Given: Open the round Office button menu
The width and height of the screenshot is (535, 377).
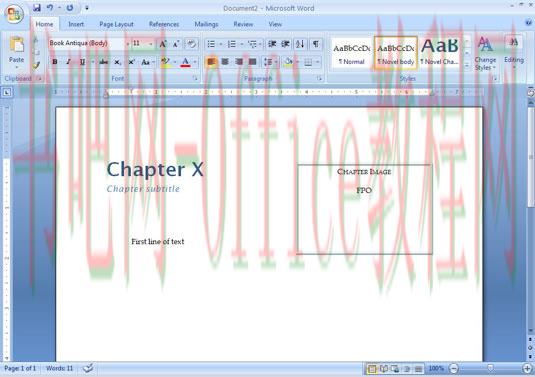Looking at the screenshot, I should pyautogui.click(x=14, y=14).
